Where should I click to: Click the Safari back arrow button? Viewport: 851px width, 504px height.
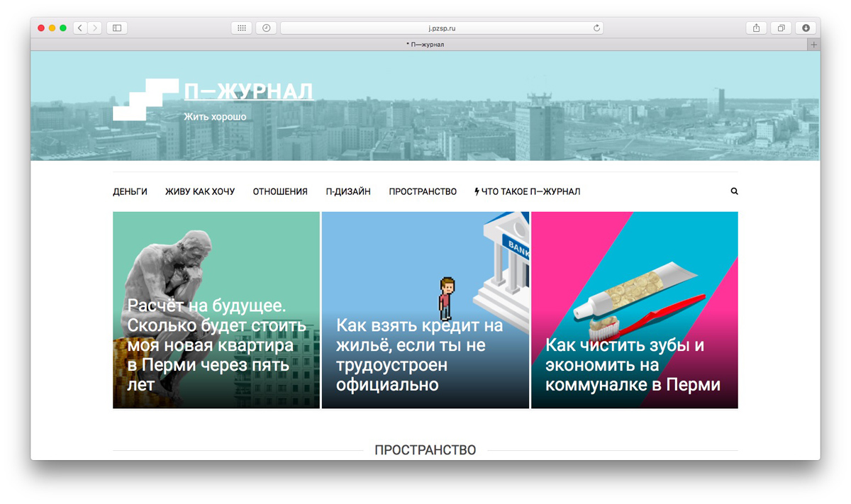[80, 28]
